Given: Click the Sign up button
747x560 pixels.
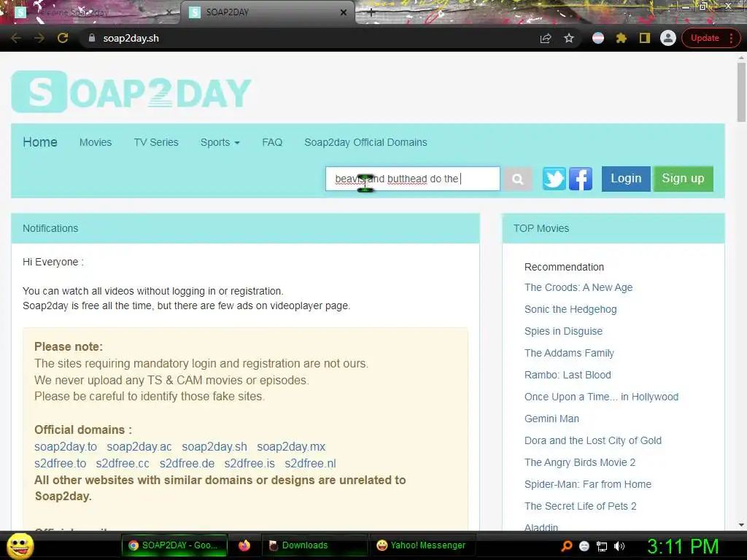Looking at the screenshot, I should pyautogui.click(x=683, y=179).
